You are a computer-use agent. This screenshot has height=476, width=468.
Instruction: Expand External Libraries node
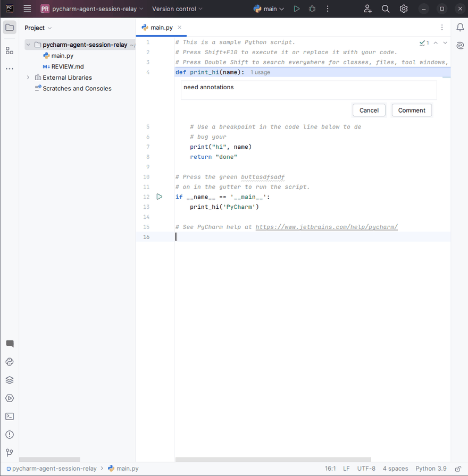[28, 78]
